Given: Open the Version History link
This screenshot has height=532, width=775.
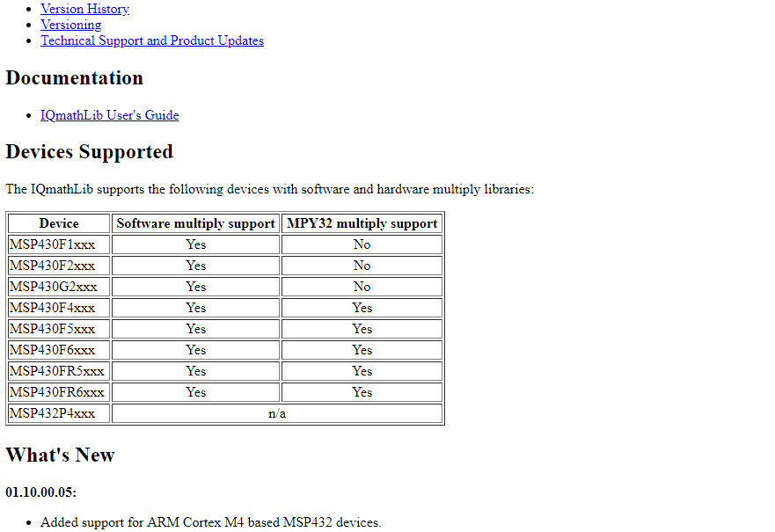Looking at the screenshot, I should (x=84, y=9).
